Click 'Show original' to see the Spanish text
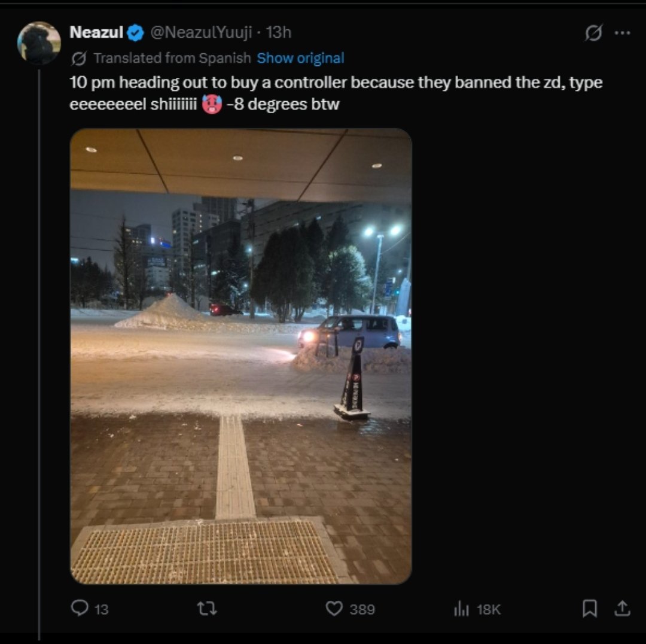This screenshot has height=644, width=646. coord(300,58)
